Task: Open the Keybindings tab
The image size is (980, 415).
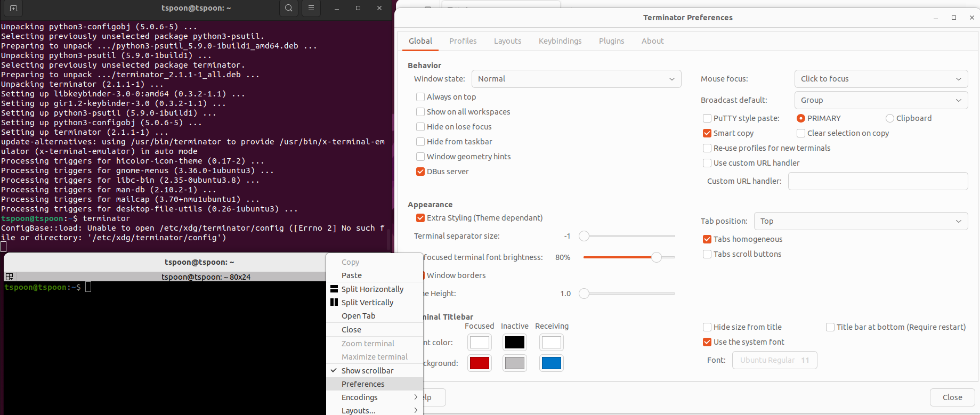Action: click(560, 41)
